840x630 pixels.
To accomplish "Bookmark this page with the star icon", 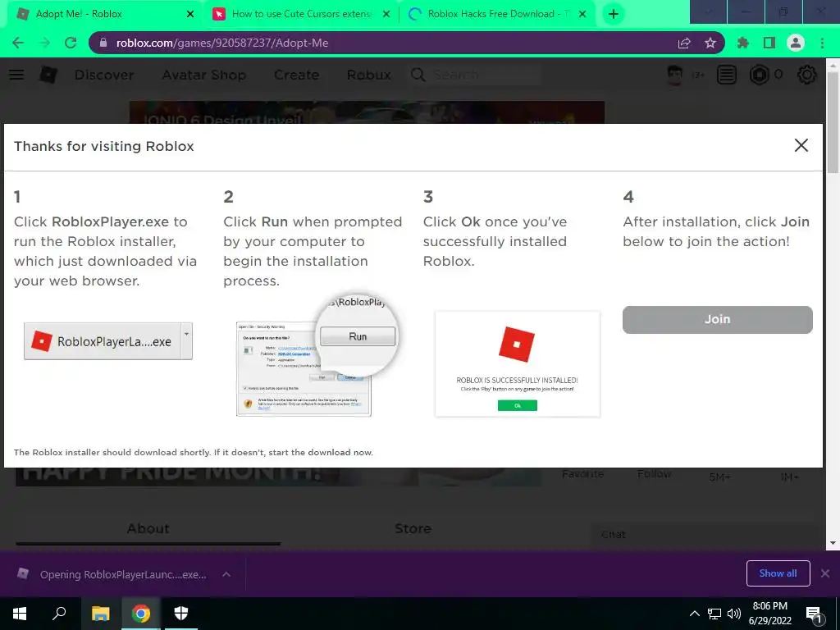I will [x=710, y=43].
